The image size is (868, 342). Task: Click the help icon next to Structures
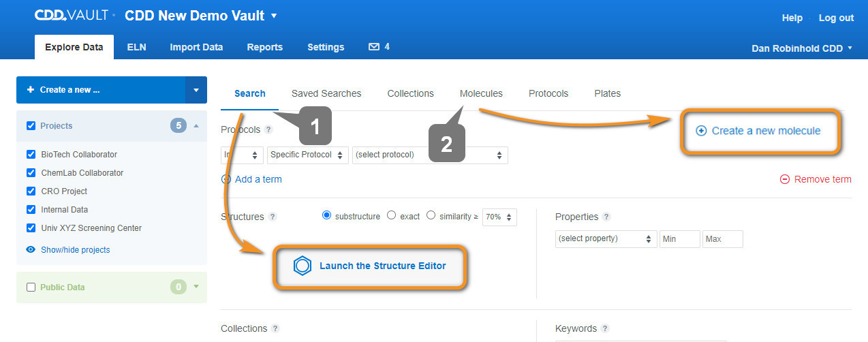[273, 217]
